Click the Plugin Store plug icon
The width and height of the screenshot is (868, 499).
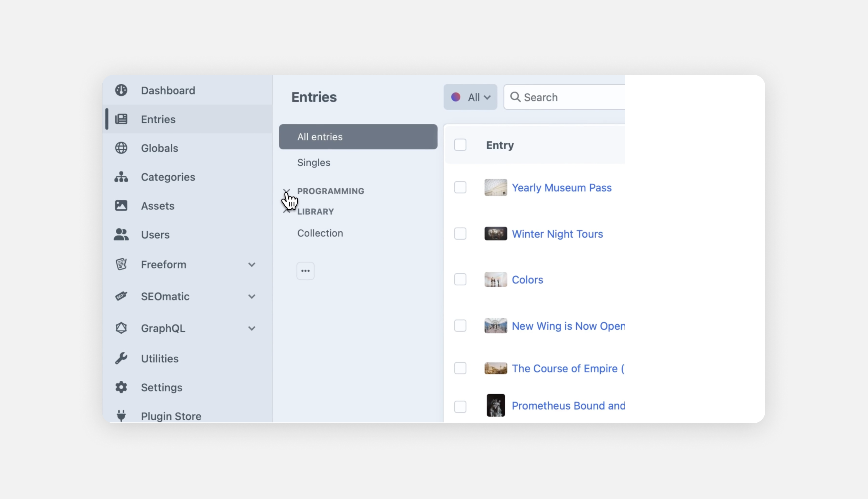click(x=121, y=416)
